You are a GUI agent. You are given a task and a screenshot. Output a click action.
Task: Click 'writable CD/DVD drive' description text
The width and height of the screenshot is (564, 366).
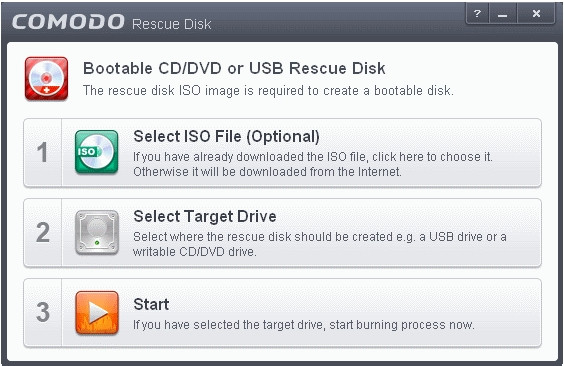pyautogui.click(x=195, y=252)
